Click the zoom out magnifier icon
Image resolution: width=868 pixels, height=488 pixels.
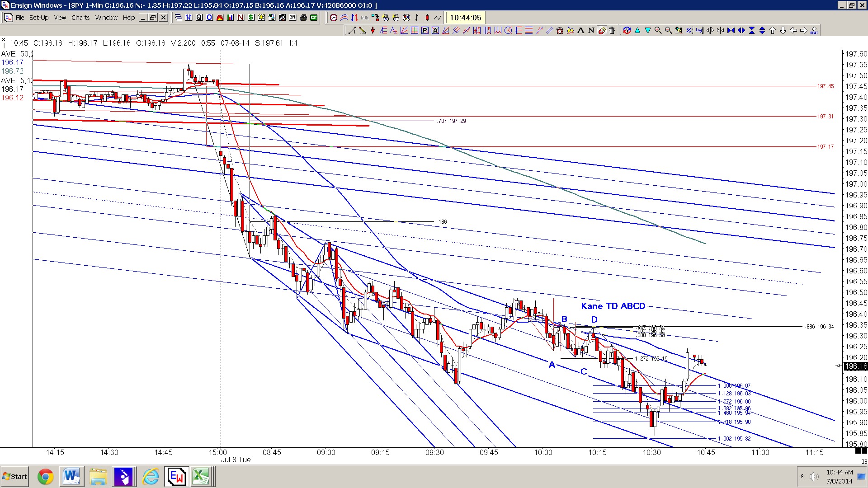coord(669,30)
